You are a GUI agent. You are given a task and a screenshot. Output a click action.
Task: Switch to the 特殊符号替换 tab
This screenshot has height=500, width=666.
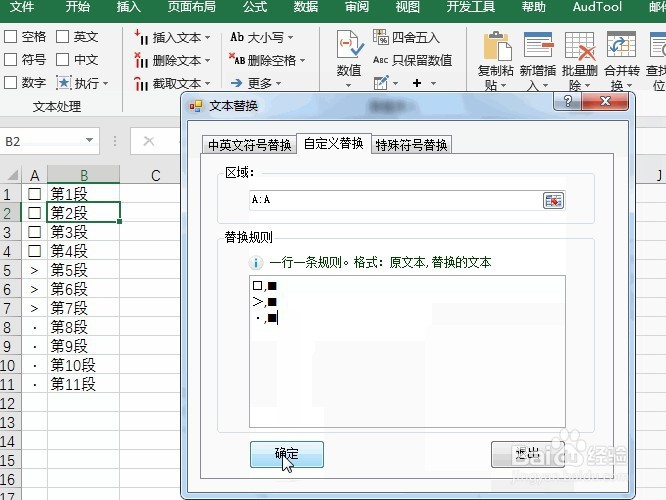point(411,145)
